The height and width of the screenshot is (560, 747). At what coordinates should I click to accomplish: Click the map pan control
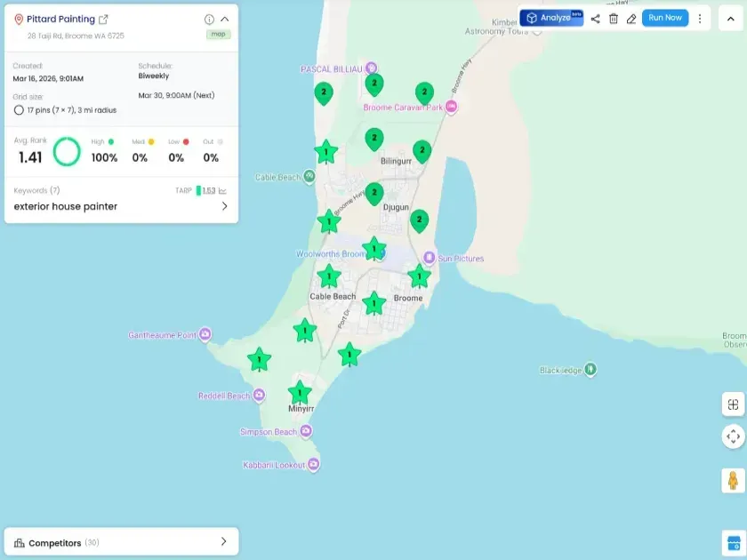[733, 436]
